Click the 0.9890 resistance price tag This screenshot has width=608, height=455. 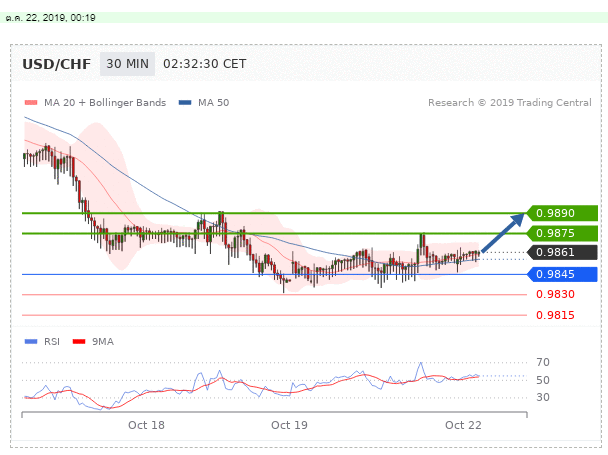pos(562,213)
